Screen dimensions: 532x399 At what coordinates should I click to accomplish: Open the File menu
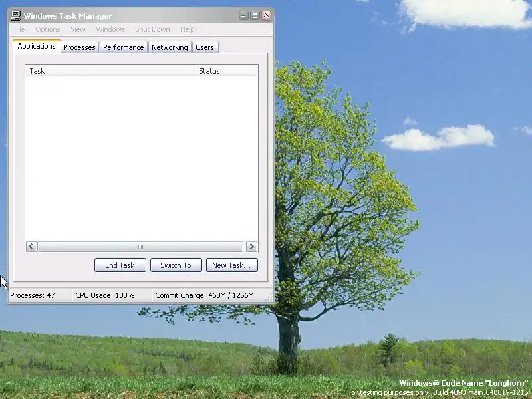point(19,29)
